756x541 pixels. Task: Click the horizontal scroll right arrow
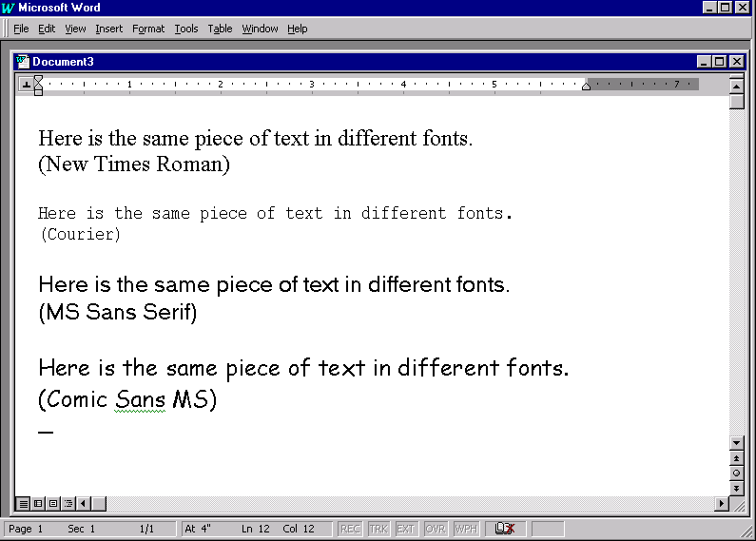click(x=721, y=504)
